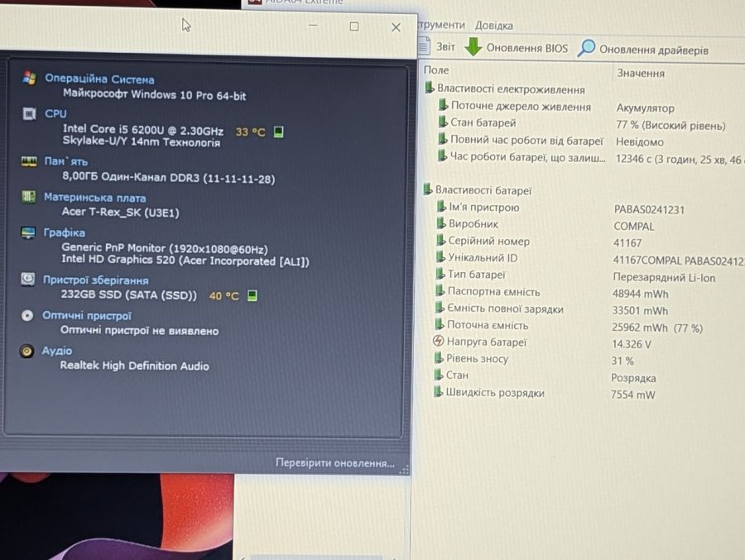Click the battery icon beside Властивості електроживлення
Screen dimensions: 745x560
pyautogui.click(x=430, y=88)
